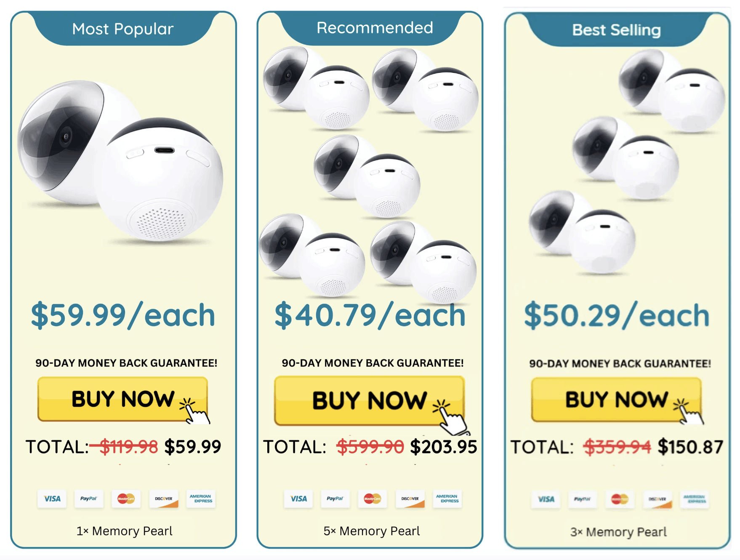Screen dimensions: 740x560
Task: Click PayPal icon in the 1× Memory Pearl card
Action: click(x=88, y=499)
